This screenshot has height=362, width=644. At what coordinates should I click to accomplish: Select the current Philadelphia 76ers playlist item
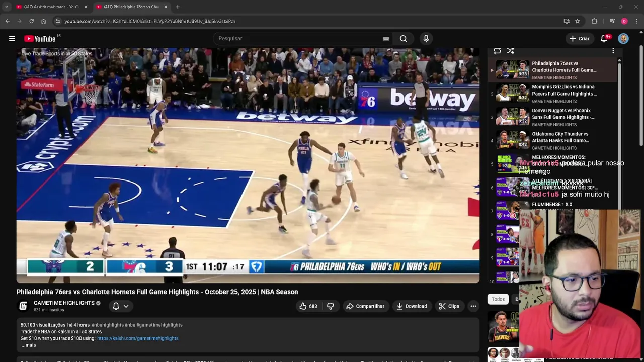(552, 70)
